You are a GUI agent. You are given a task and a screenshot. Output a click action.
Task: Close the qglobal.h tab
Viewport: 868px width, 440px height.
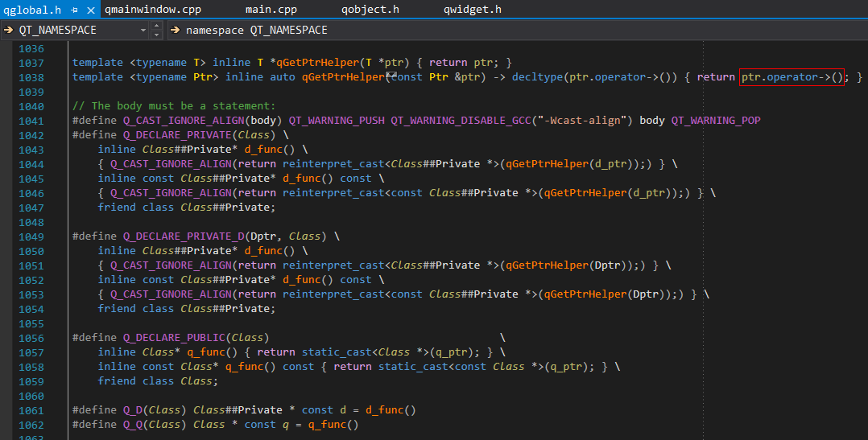point(91,10)
